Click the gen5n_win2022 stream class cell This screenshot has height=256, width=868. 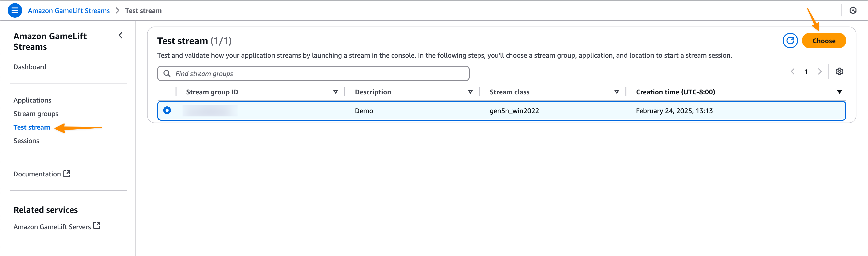point(514,111)
